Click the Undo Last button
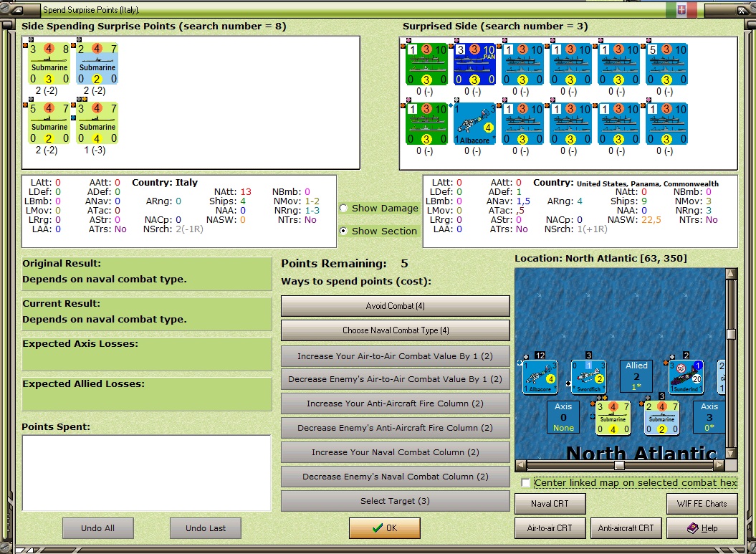 click(x=206, y=528)
